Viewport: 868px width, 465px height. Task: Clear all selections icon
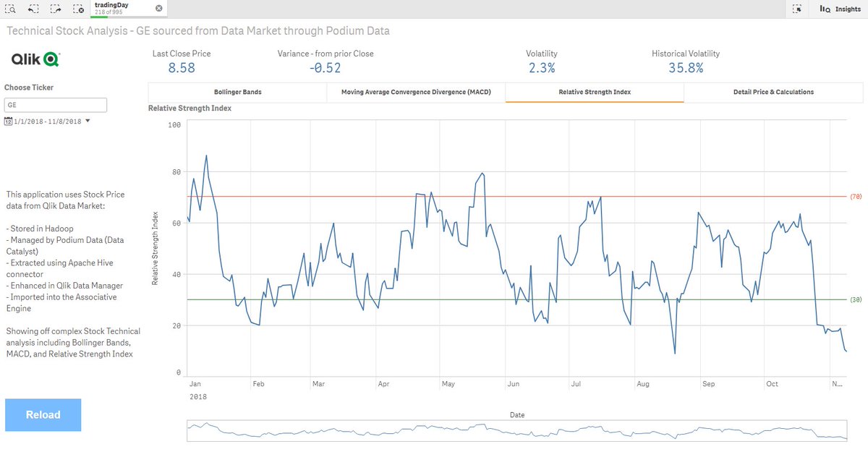coord(77,9)
